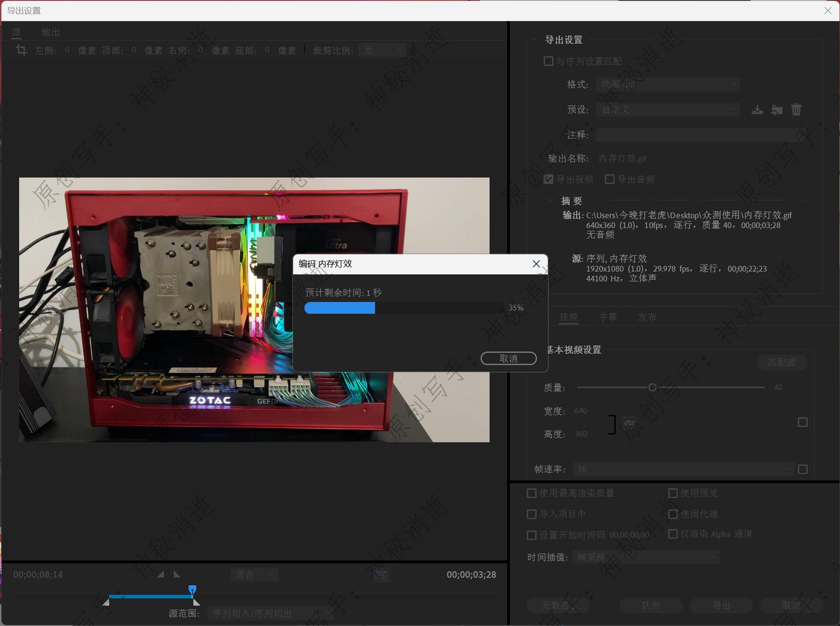Viewport: 840px width, 626px height.
Task: Click the 质量 slider handle
Action: pos(652,388)
